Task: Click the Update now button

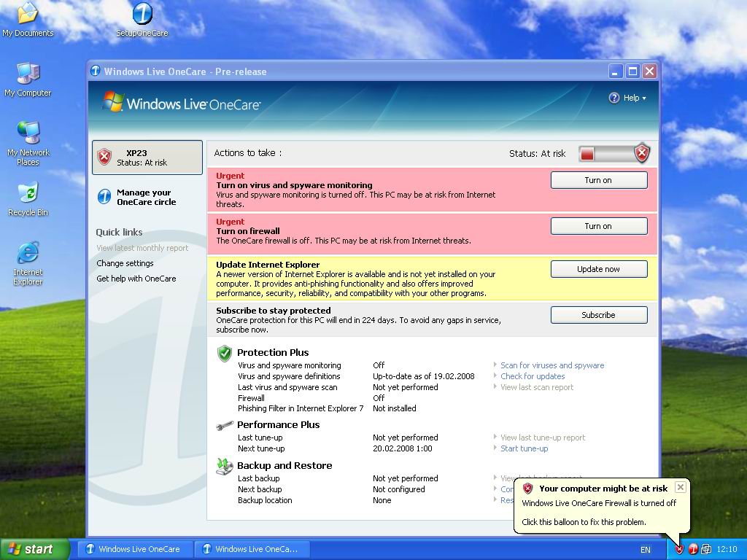Action: [x=599, y=269]
